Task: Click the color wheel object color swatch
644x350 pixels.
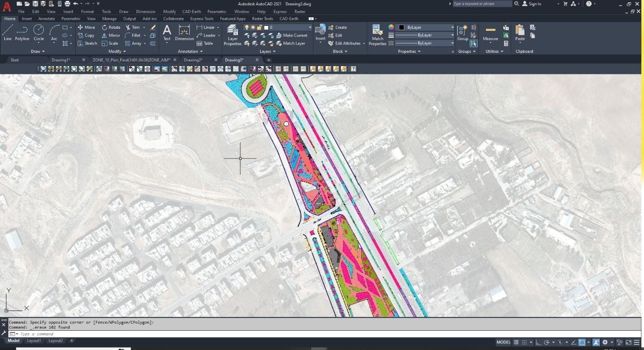Action: 391,27
